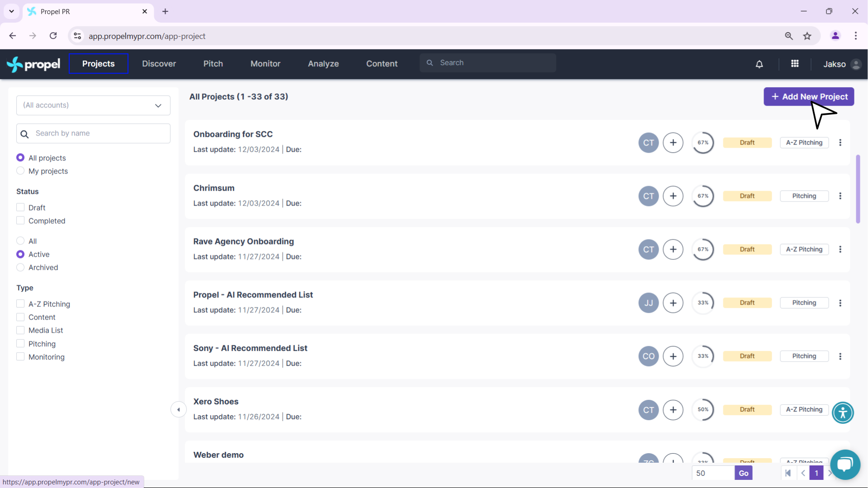Check the Draft status filter
The width and height of the screenshot is (868, 488).
click(x=20, y=207)
